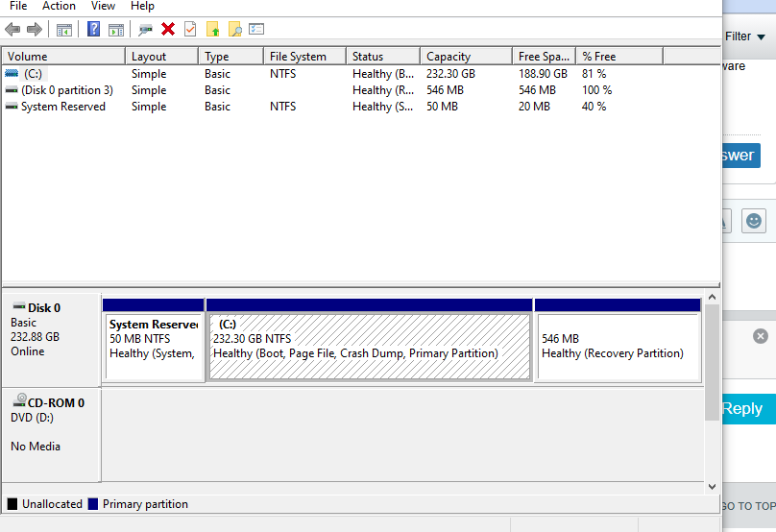Sort by the Status column header
The image size is (776, 532).
point(383,57)
